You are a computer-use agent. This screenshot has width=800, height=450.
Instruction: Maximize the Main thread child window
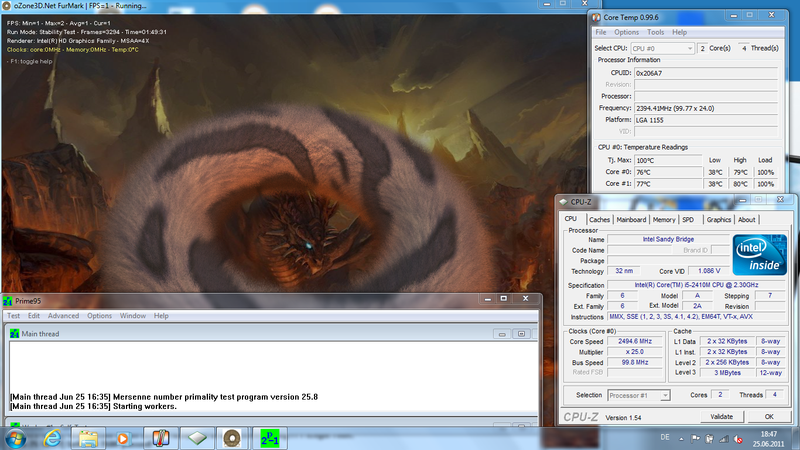coord(521,334)
